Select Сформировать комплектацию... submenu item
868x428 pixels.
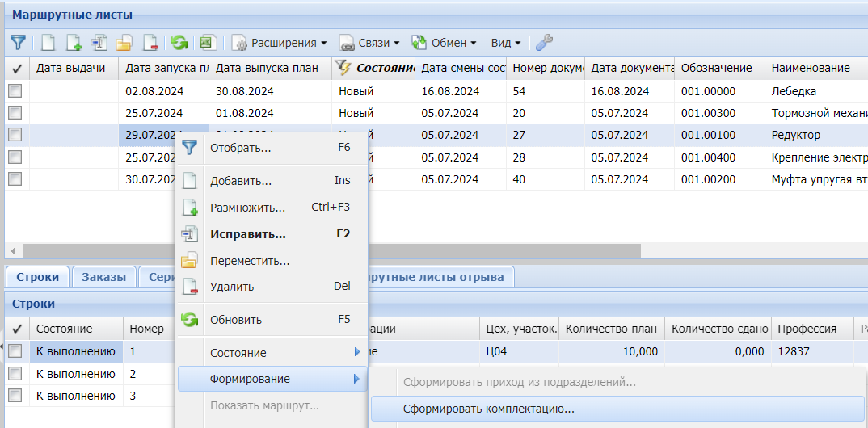[488, 409]
